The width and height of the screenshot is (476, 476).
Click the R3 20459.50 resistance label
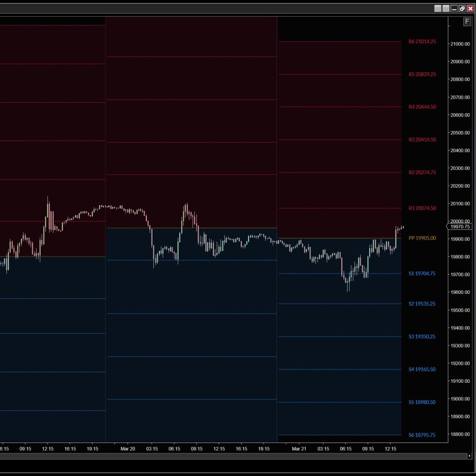(x=422, y=140)
